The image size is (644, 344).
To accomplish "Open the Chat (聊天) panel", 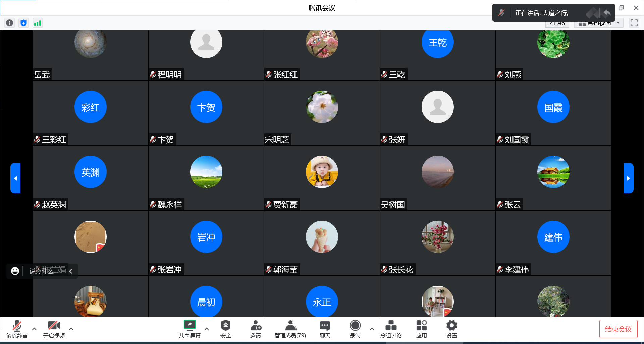I will point(325,329).
